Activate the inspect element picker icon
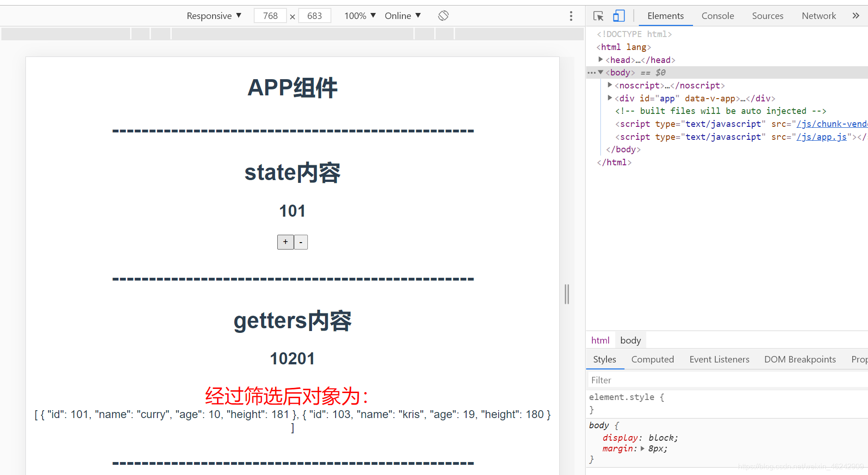The image size is (868, 475). (x=598, y=16)
